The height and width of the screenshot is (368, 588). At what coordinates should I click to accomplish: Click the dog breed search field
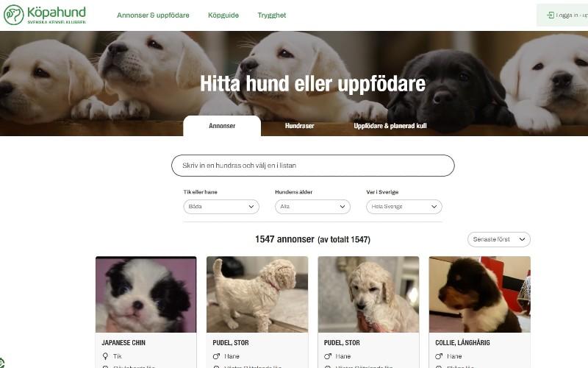[x=313, y=166]
